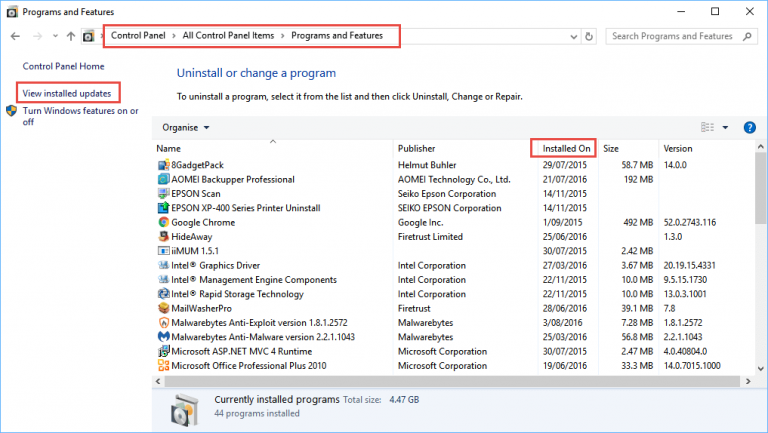Go to All Control Panel Items breadcrumb
The image size is (768, 433).
tap(228, 35)
